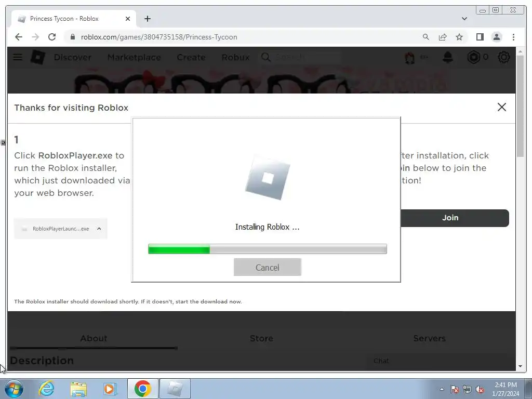Screen dimensions: 532x399
Task: Launch Internet Explorer from taskbar
Action: [x=46, y=389]
